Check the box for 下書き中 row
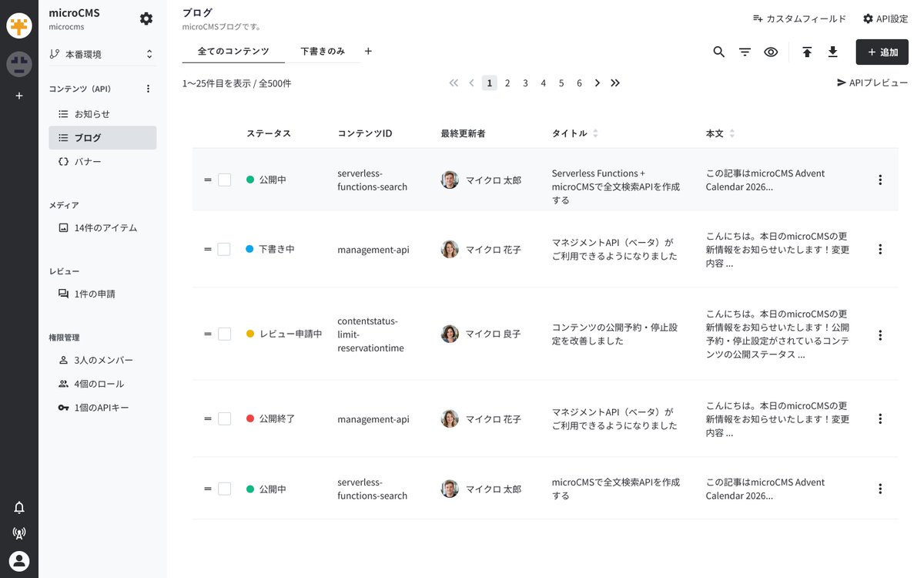 coord(224,249)
